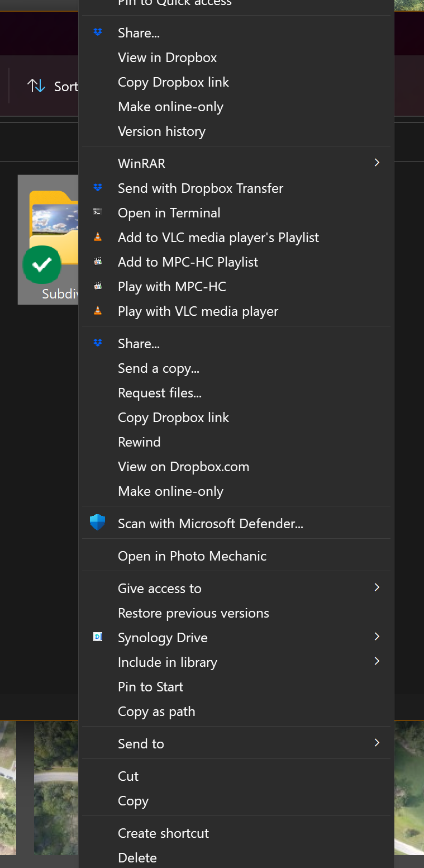Click Dropbox icon beside first Share entry
The image size is (424, 868).
(x=98, y=33)
